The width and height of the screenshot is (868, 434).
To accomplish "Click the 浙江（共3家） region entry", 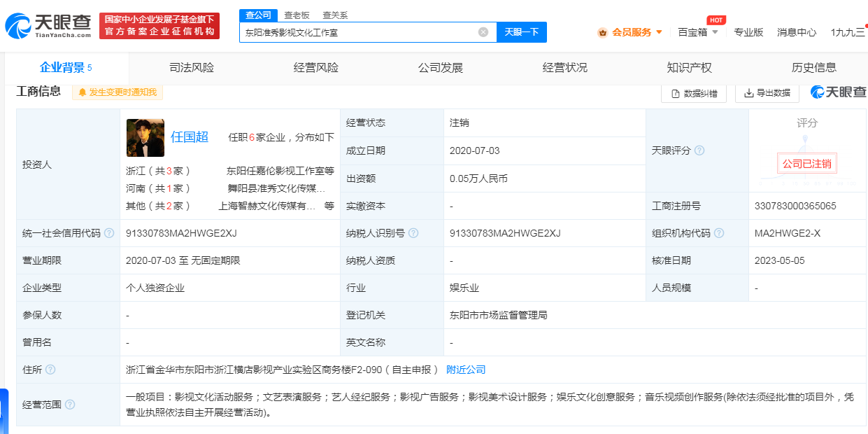I will coord(158,171).
